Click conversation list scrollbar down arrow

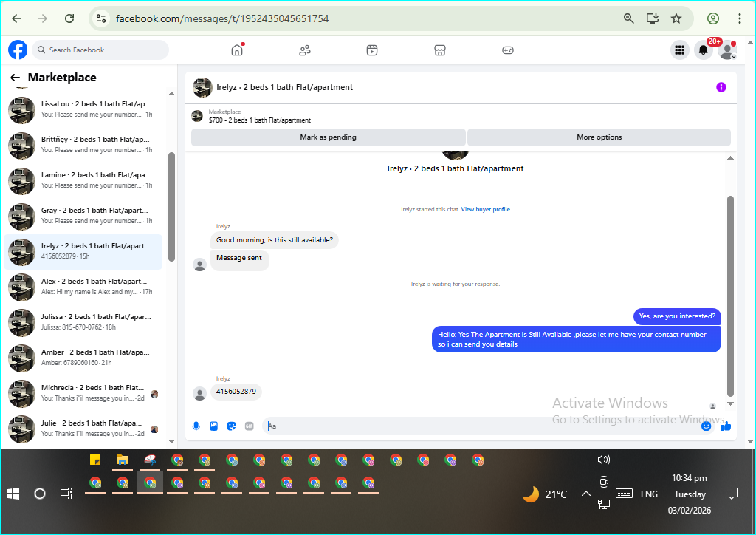[171, 441]
